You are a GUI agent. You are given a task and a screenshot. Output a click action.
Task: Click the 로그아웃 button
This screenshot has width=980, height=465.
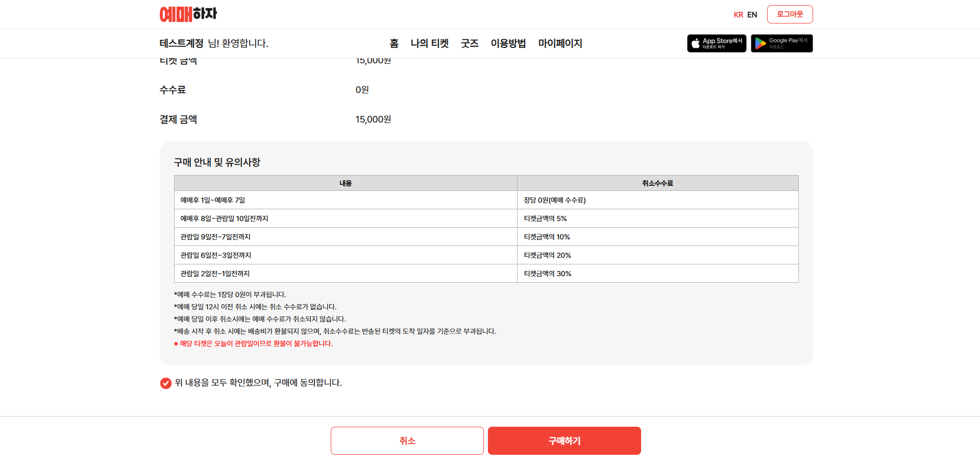coord(790,14)
